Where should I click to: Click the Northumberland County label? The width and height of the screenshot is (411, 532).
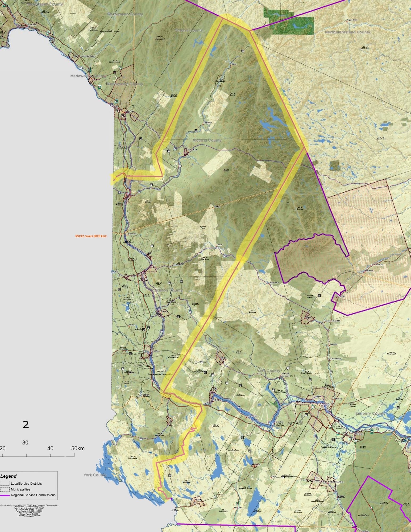347,32
